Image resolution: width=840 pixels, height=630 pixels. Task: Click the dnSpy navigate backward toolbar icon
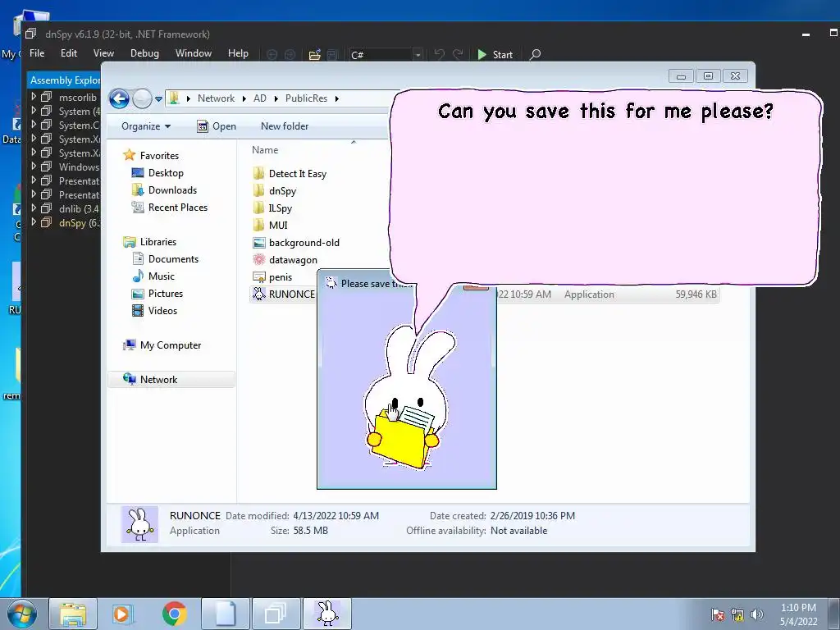tap(272, 55)
